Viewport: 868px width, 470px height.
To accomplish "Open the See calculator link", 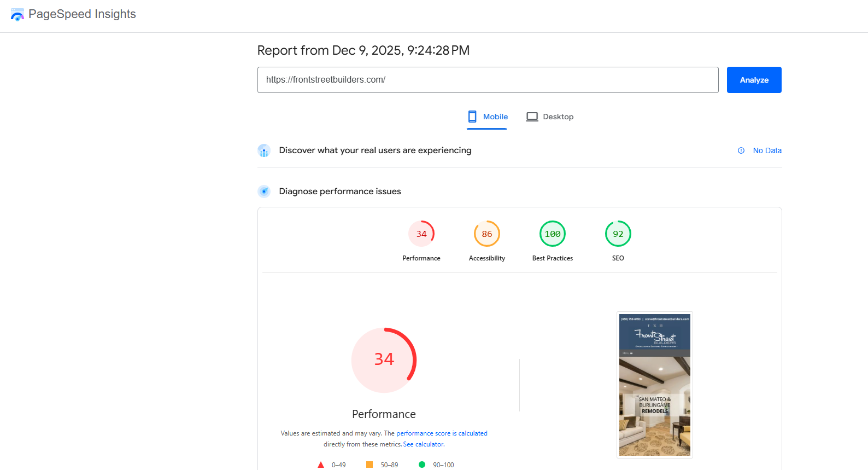I will pyautogui.click(x=424, y=444).
